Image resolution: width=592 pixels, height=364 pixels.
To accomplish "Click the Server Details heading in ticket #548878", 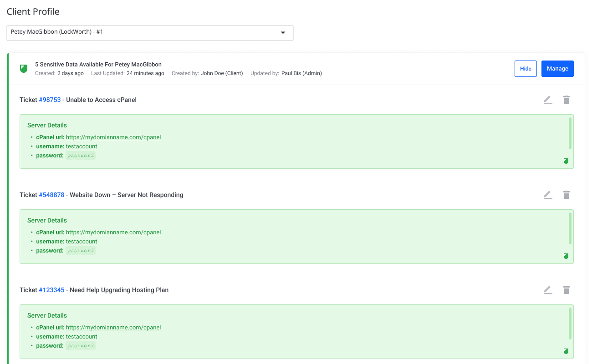I will tap(47, 220).
